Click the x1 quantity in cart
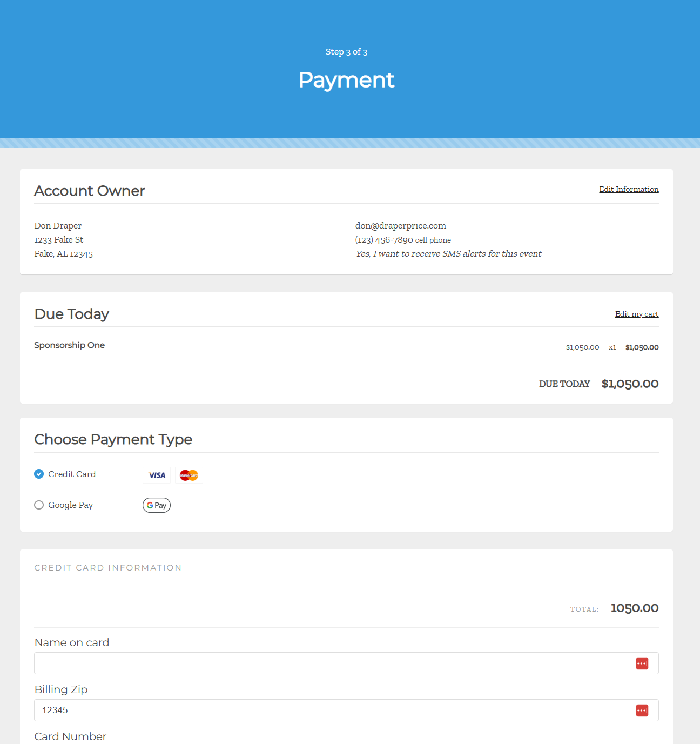 (x=612, y=347)
